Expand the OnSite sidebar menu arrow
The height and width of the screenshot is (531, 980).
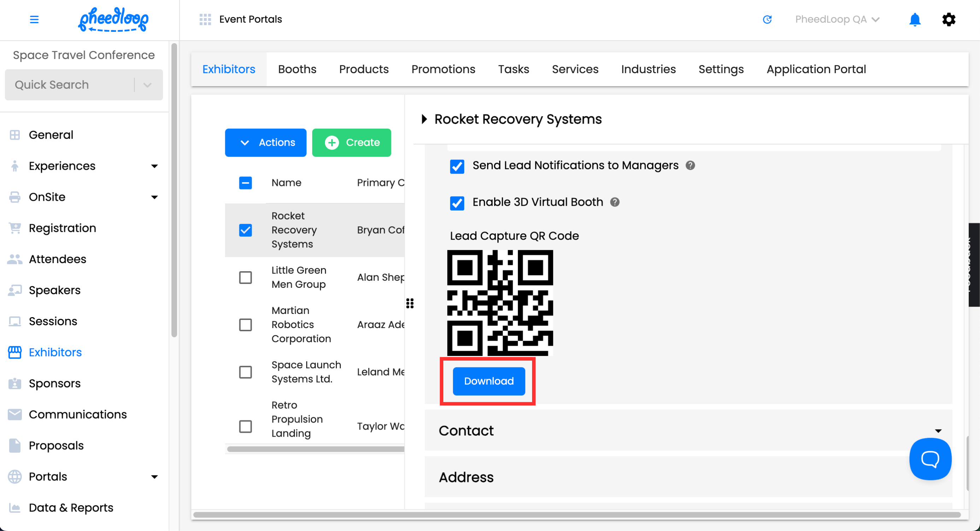[x=154, y=197]
